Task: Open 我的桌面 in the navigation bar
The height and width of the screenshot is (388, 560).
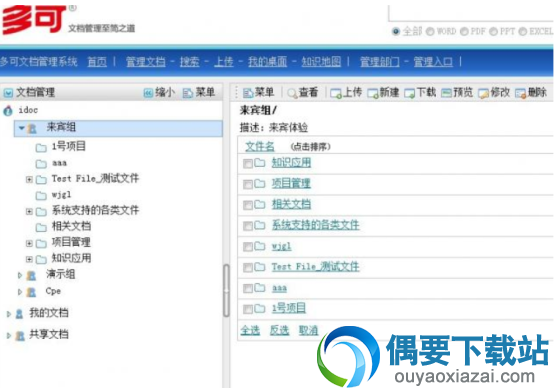Action: point(268,62)
